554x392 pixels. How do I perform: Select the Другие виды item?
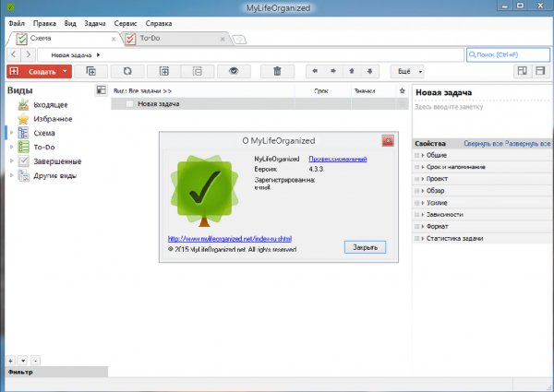(54, 175)
